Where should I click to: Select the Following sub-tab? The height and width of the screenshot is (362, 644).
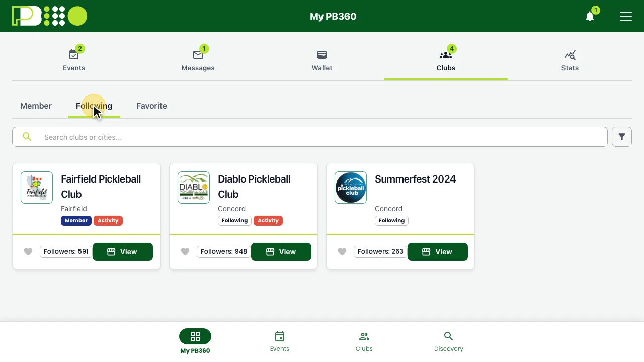94,106
